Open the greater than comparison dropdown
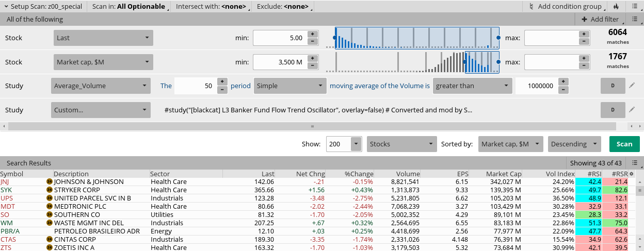The width and height of the screenshot is (644, 251). click(x=472, y=86)
